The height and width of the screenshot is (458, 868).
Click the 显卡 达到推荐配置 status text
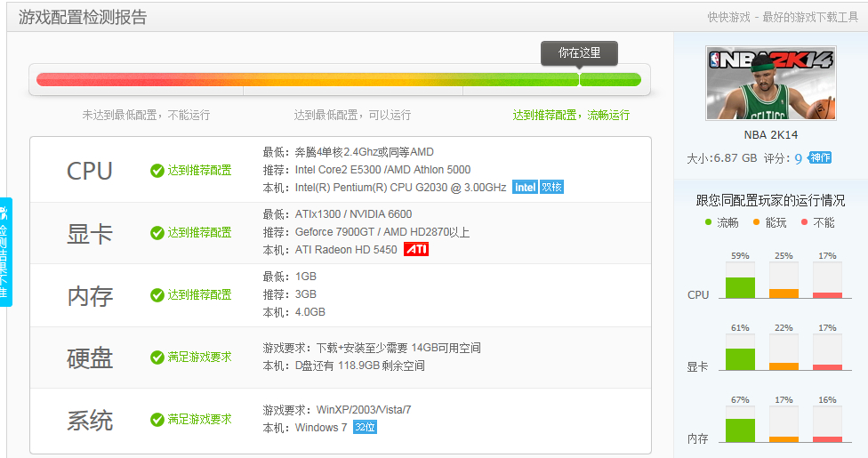click(199, 233)
